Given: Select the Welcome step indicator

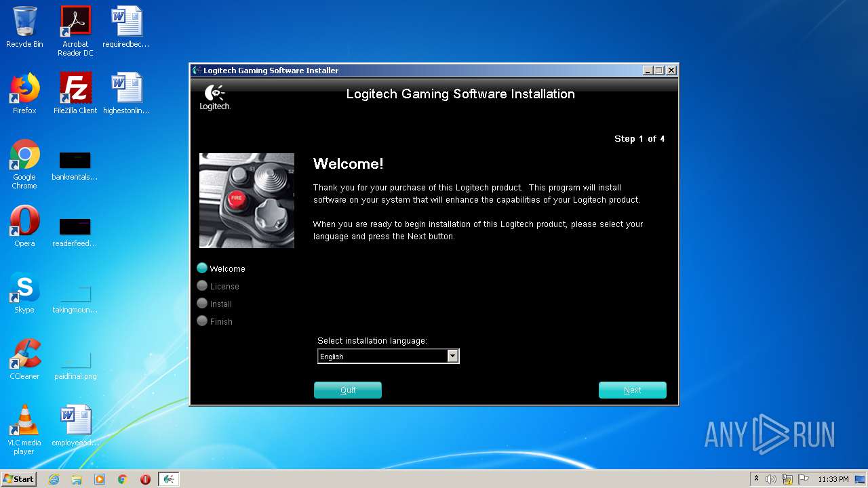Looking at the screenshot, I should [x=221, y=268].
